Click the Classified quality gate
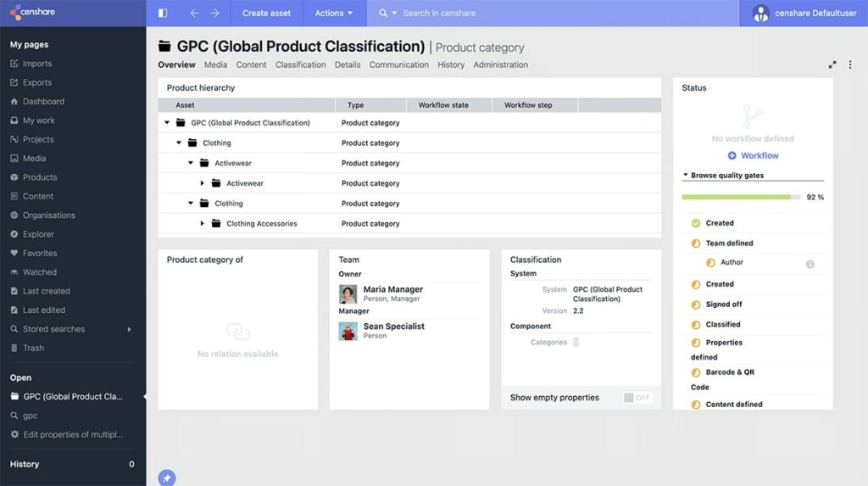This screenshot has width=868, height=486. pos(722,324)
